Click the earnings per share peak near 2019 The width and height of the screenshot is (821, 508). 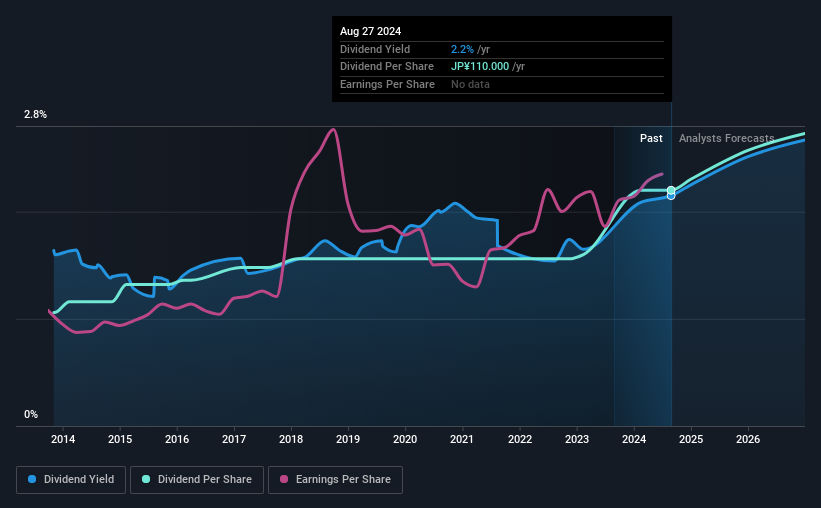pyautogui.click(x=332, y=129)
